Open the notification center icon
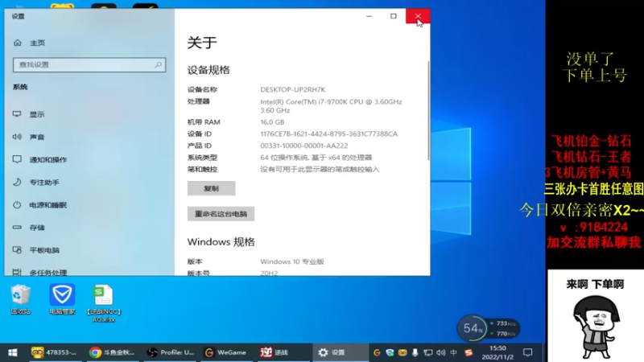The height and width of the screenshot is (362, 644). [x=528, y=352]
